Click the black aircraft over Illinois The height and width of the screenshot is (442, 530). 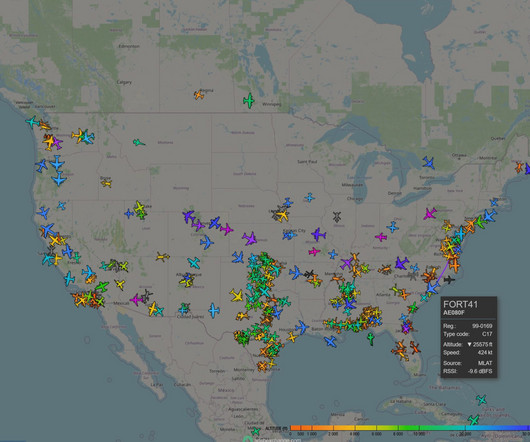337,216
